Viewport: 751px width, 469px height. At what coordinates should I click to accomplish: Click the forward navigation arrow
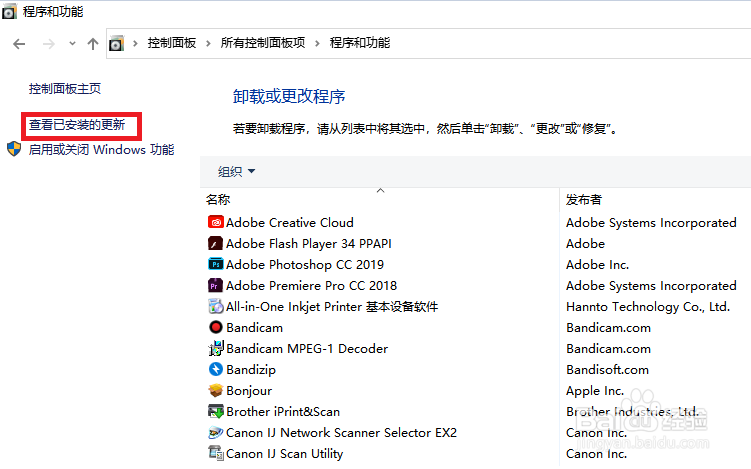click(x=48, y=44)
